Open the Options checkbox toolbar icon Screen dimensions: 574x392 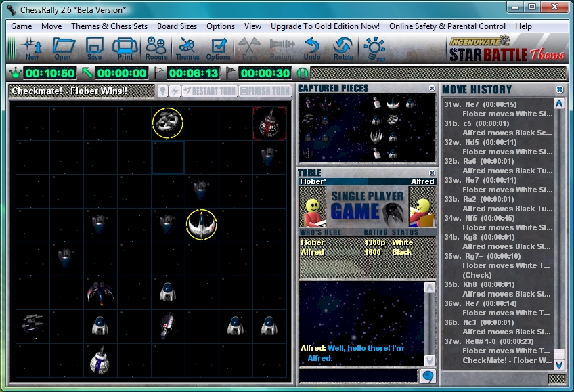[219, 48]
